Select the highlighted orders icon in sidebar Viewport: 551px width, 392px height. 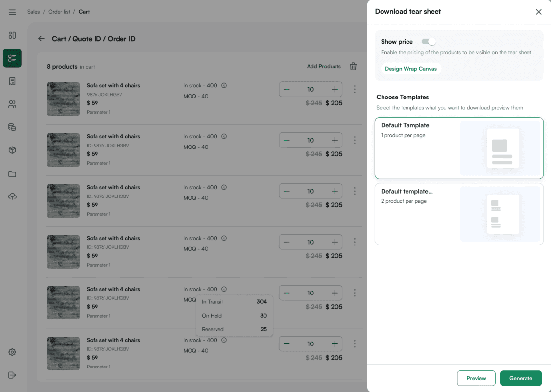point(12,58)
